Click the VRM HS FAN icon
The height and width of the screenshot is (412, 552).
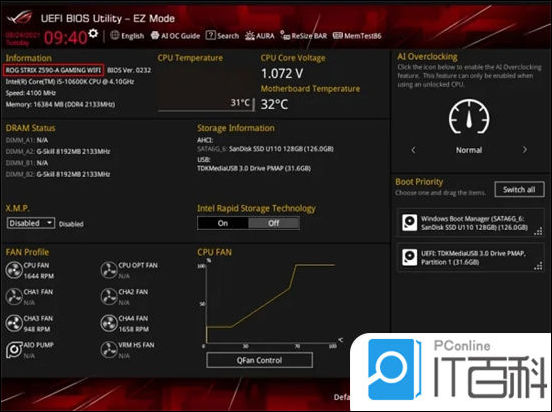click(x=109, y=350)
